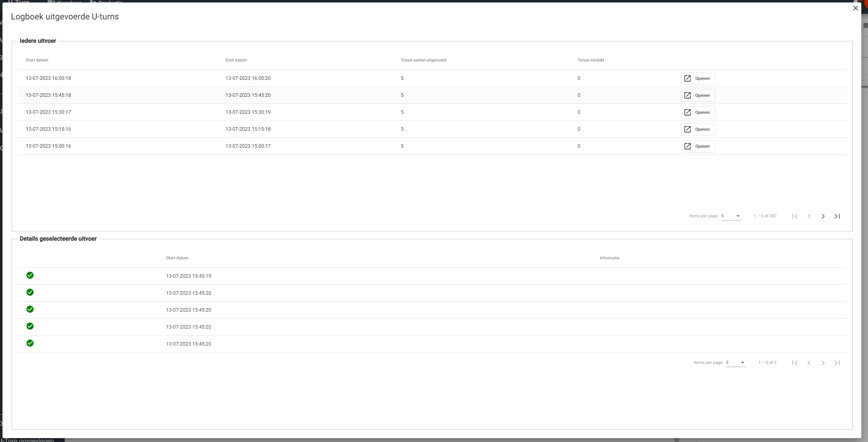Click the Informatie column header in details

[x=609, y=258]
